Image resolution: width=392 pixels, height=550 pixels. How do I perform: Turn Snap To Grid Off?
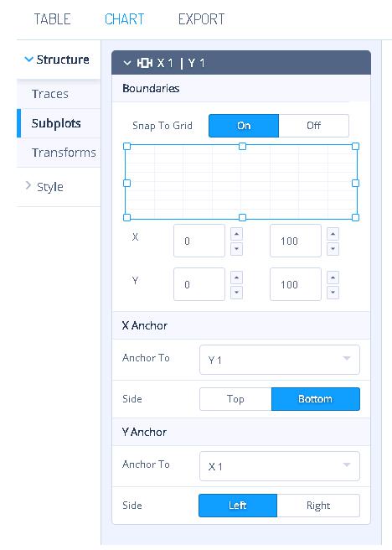tap(313, 126)
